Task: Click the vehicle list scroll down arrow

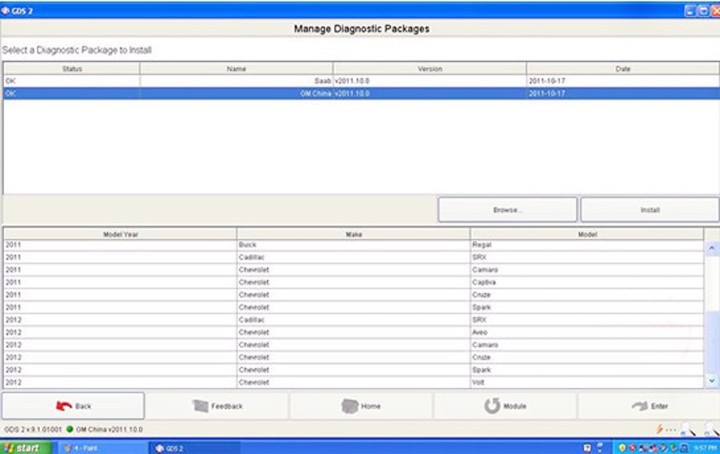Action: 712,381
